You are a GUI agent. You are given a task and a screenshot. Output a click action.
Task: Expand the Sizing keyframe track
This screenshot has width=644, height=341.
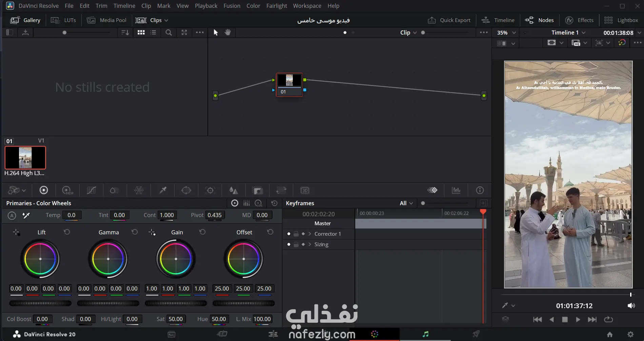point(309,244)
